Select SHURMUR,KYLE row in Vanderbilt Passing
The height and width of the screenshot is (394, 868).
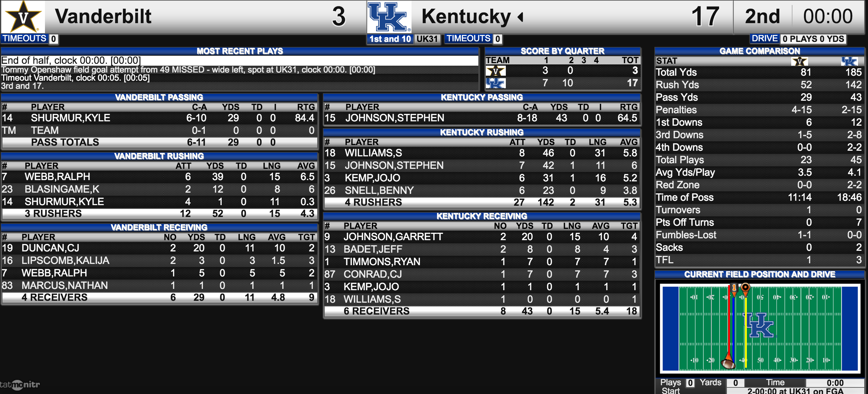click(159, 118)
